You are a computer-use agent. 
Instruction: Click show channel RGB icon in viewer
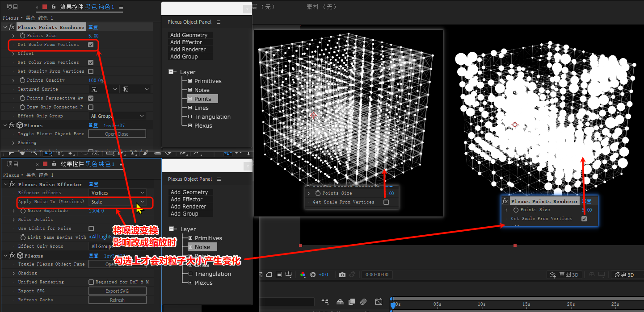click(x=303, y=275)
